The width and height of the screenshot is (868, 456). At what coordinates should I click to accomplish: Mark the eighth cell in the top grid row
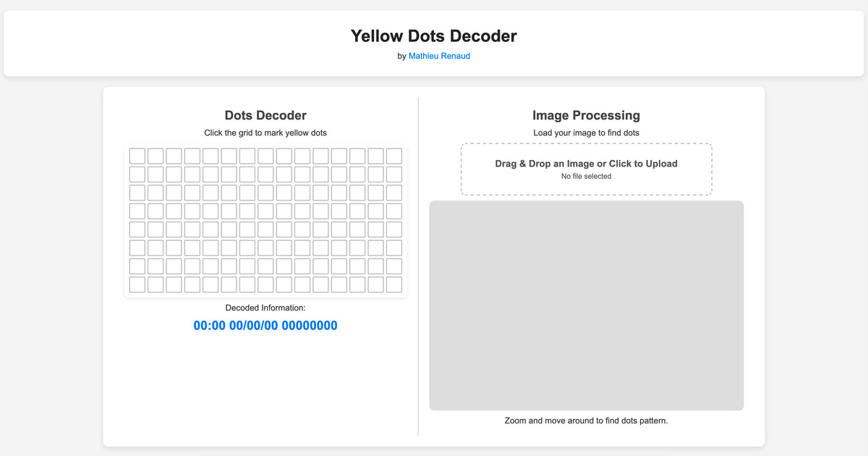(x=265, y=156)
